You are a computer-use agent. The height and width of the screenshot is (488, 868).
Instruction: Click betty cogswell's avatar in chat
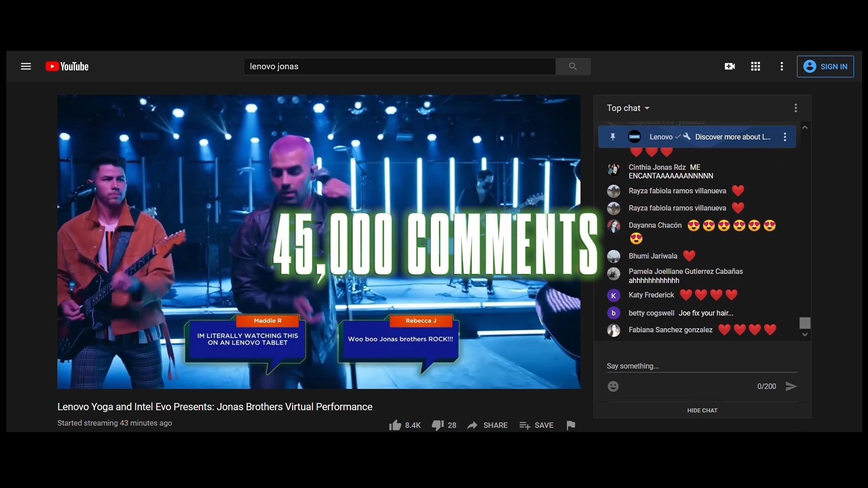pyautogui.click(x=613, y=313)
